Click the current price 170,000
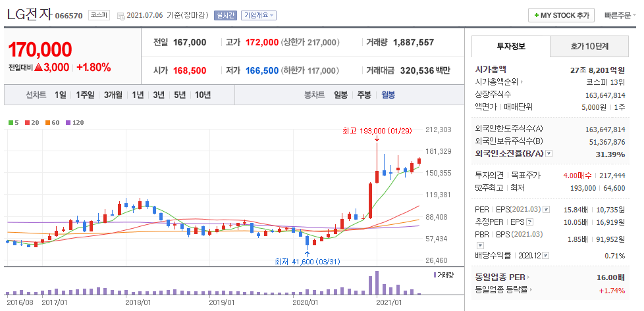Image resolution: width=644 pixels, height=311 pixels. click(40, 50)
